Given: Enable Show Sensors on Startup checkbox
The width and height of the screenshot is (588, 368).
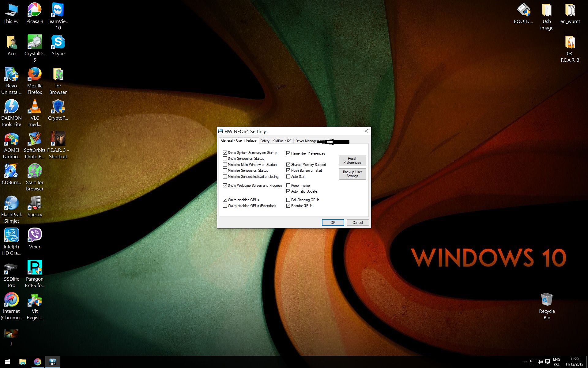Looking at the screenshot, I should [x=225, y=159].
